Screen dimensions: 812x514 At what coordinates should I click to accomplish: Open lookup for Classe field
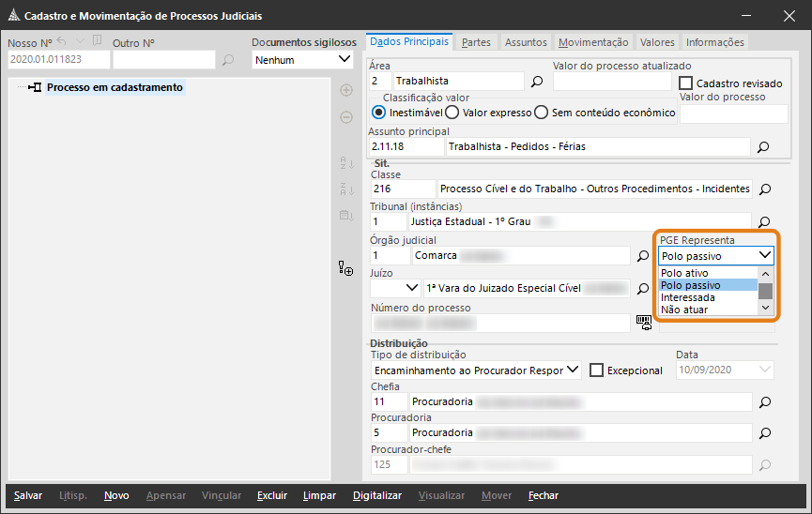[x=764, y=189]
